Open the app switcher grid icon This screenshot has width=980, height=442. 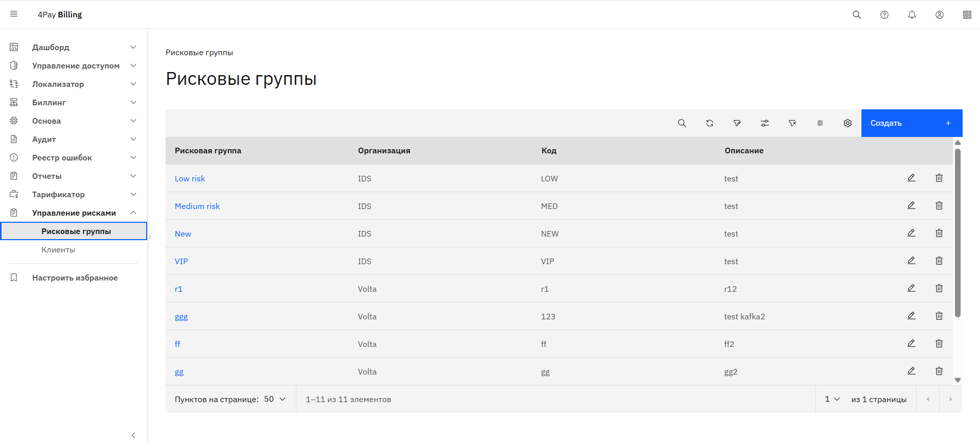(967, 15)
